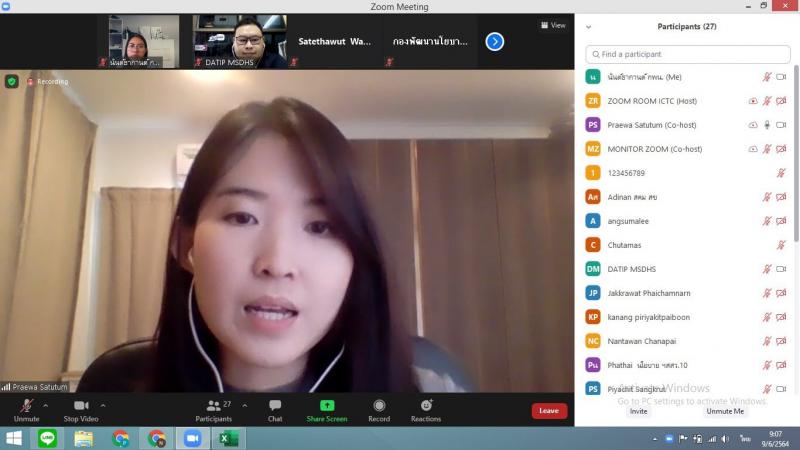Click the Recording indicator label
The width and height of the screenshot is (800, 450).
(47, 81)
